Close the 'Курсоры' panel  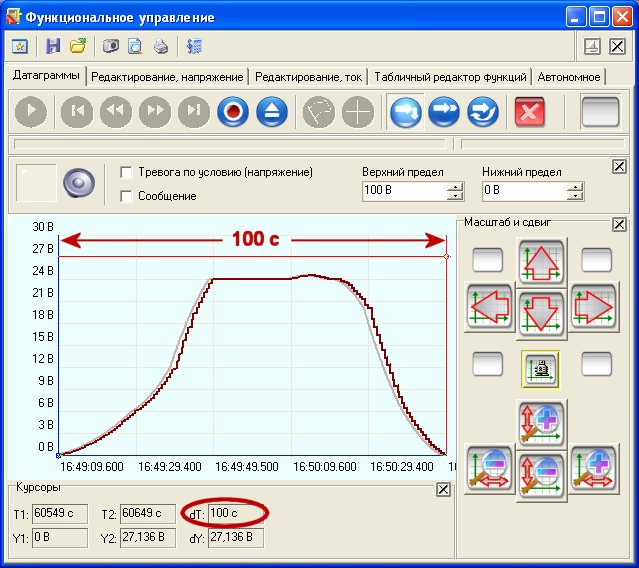pyautogui.click(x=443, y=489)
